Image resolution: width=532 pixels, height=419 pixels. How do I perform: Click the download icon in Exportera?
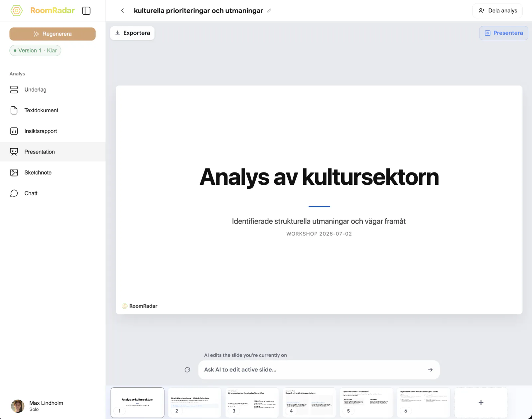point(118,33)
